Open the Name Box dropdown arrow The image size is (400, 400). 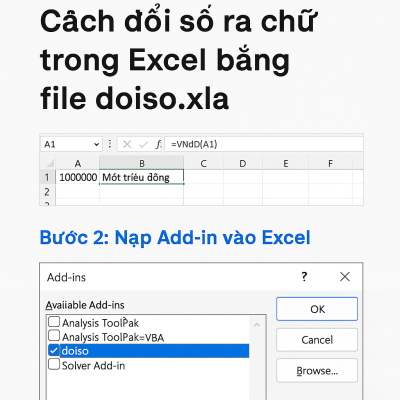96,145
